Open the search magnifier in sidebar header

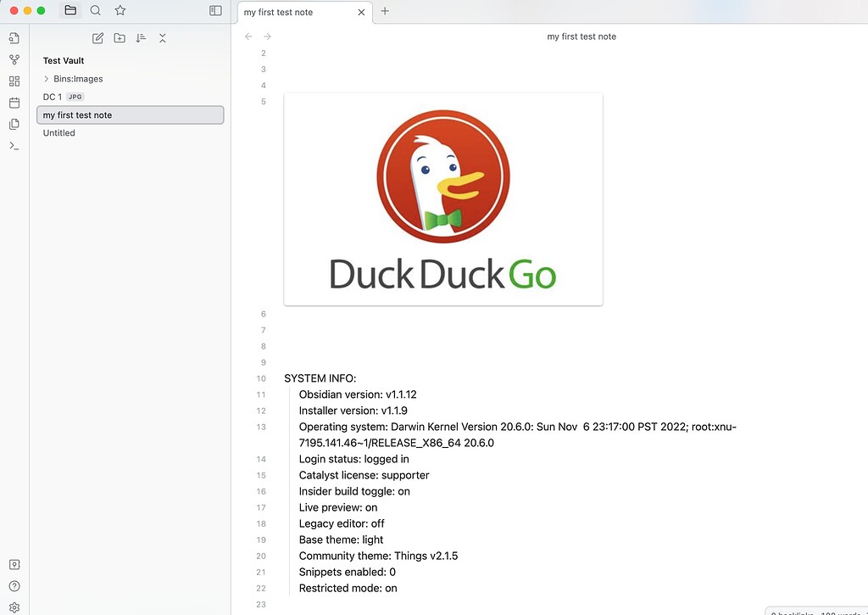95,10
